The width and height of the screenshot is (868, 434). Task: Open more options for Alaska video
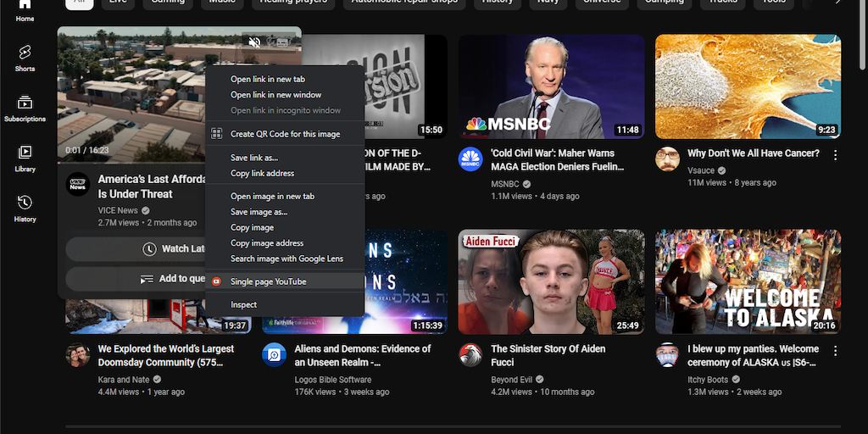(835, 350)
